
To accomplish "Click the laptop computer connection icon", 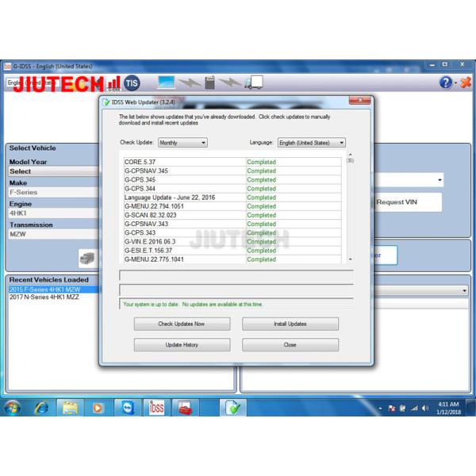I will [166, 83].
